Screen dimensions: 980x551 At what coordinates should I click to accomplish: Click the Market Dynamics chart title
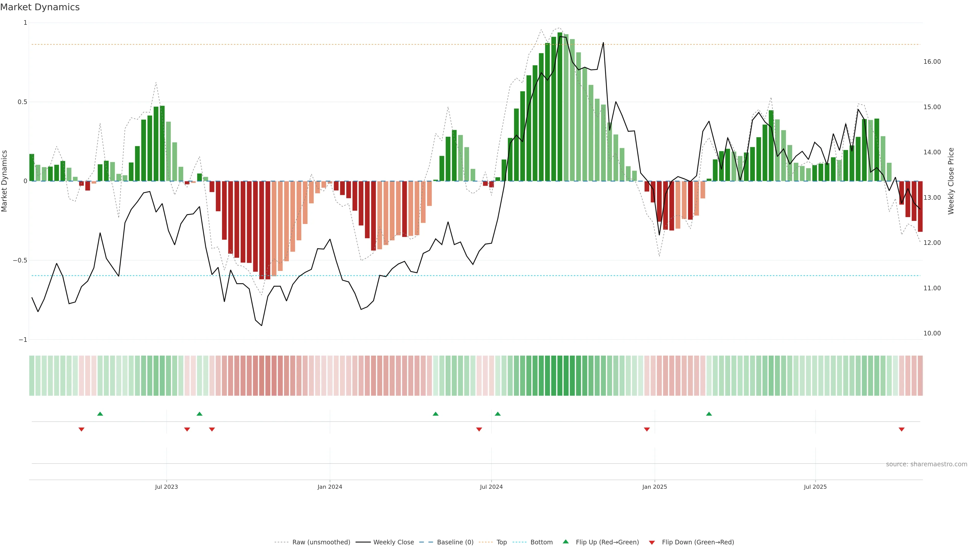click(x=40, y=7)
